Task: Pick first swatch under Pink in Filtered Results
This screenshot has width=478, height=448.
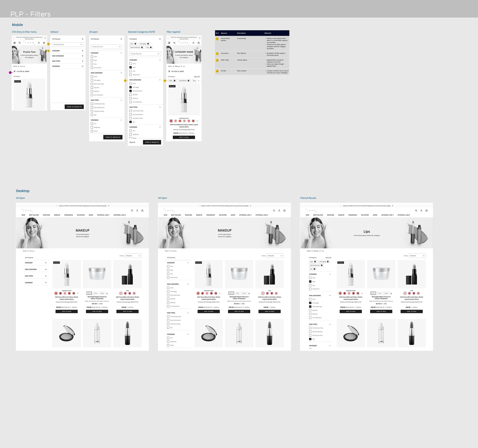Action: click(405, 293)
